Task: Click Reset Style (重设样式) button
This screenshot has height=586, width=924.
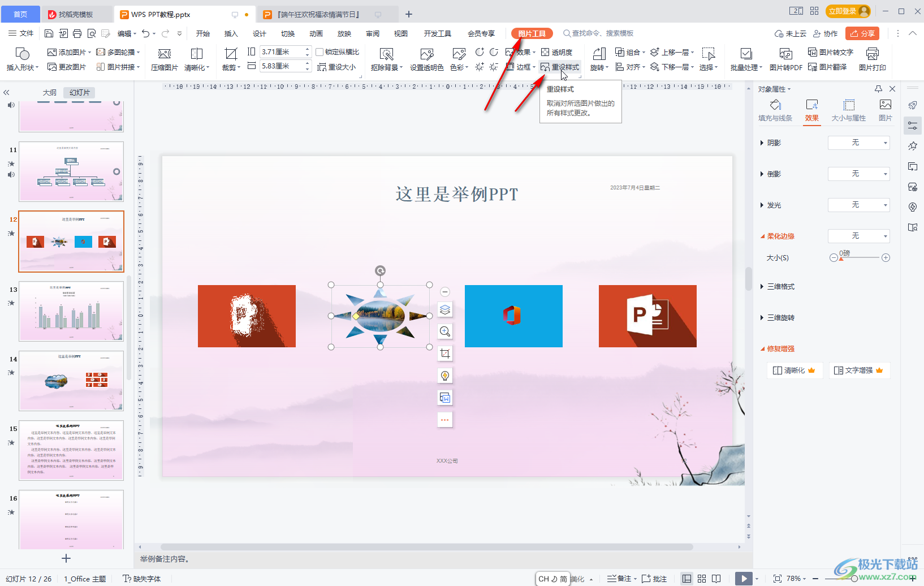Action: pyautogui.click(x=560, y=67)
